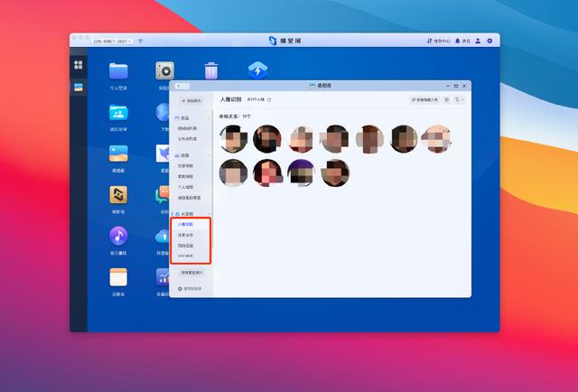This screenshot has width=578, height=392.
Task: Select the last item inside the red-boxed AI list
Action: pos(185,256)
